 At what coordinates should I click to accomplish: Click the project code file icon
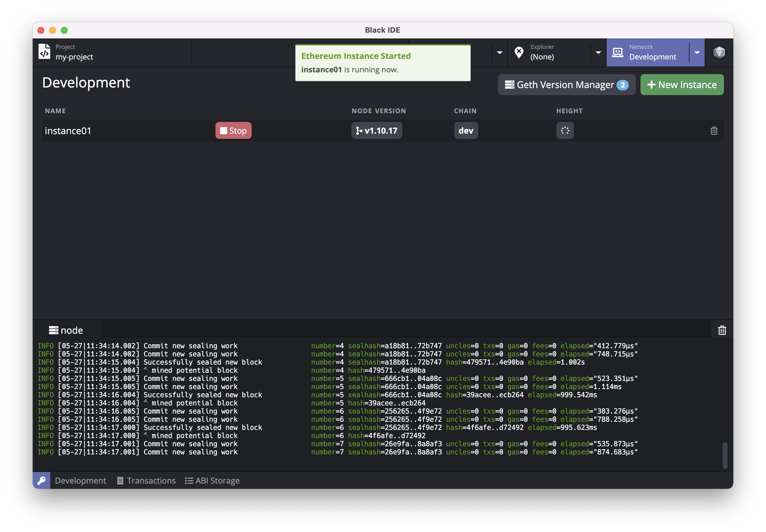44,52
